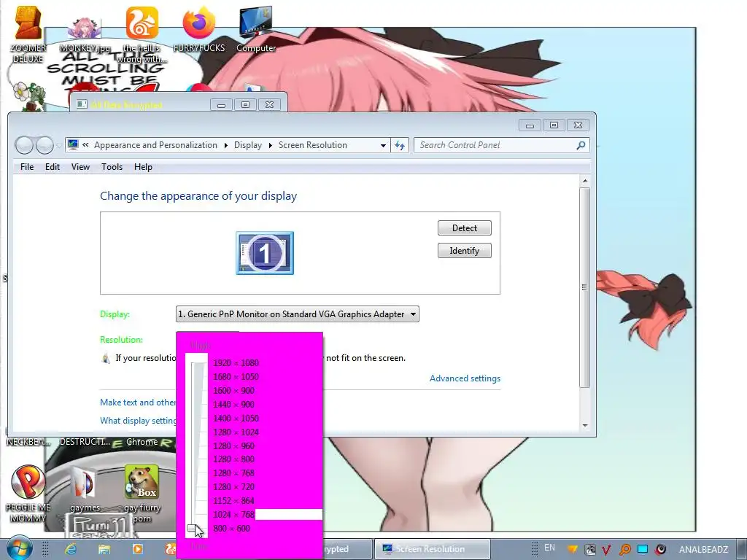747x560 pixels.
Task: Click the photo tray icon next to shield
Action: coord(589,550)
